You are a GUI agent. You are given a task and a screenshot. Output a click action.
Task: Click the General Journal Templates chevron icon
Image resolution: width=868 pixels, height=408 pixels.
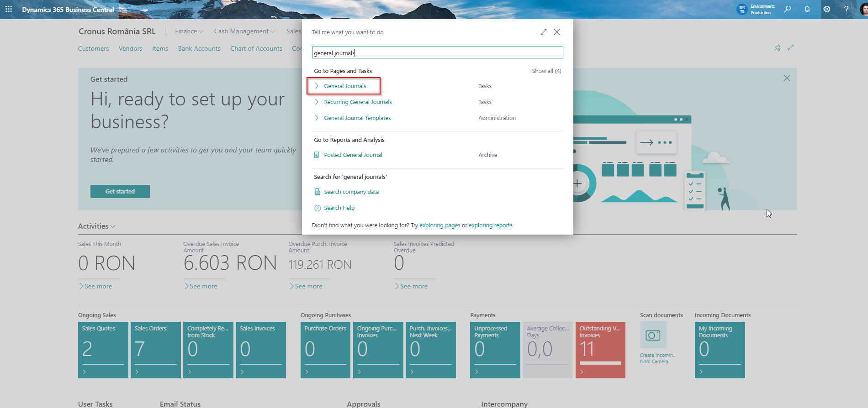(x=317, y=118)
